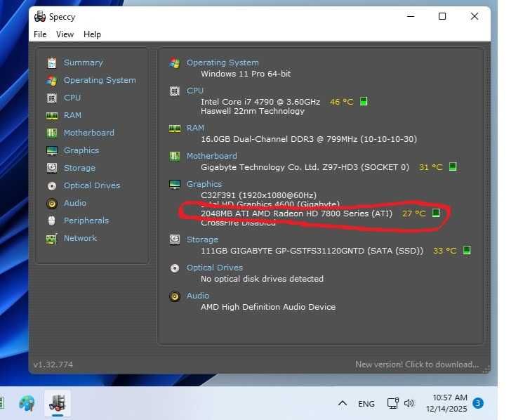Image resolution: width=511 pixels, height=420 pixels.
Task: Click the CPU chip icon in sidebar
Action: (x=51, y=98)
